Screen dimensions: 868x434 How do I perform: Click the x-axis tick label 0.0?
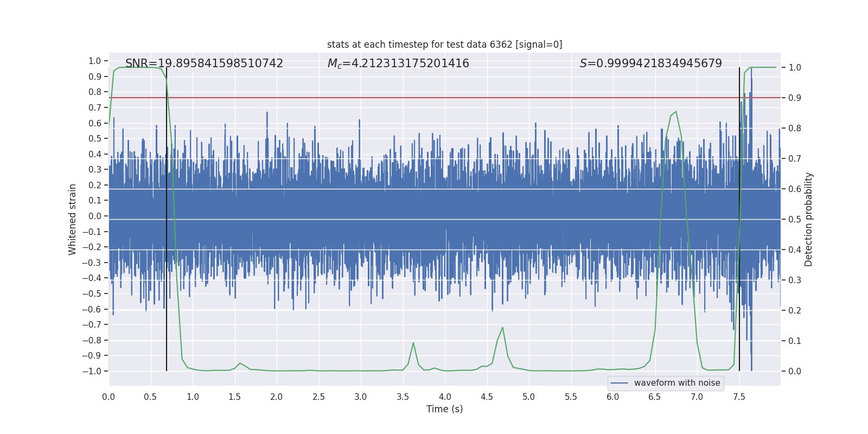[108, 397]
